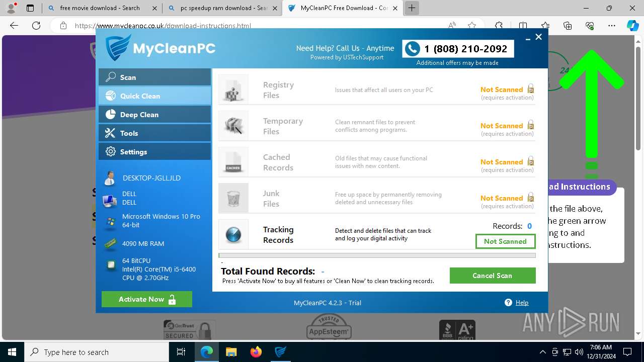Click the Cancel Scan button
Viewport: 644px width, 362px height.
[493, 276]
